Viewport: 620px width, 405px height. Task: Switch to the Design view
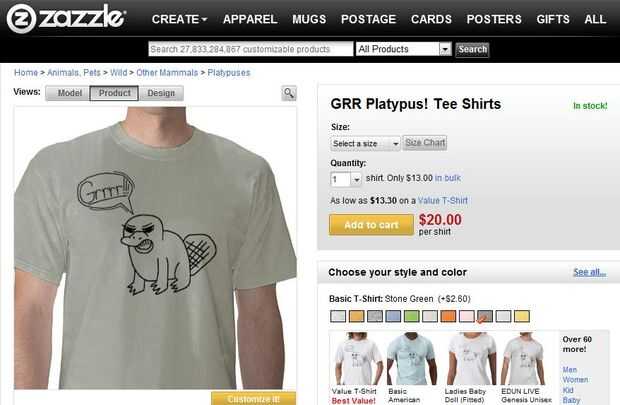[161, 93]
